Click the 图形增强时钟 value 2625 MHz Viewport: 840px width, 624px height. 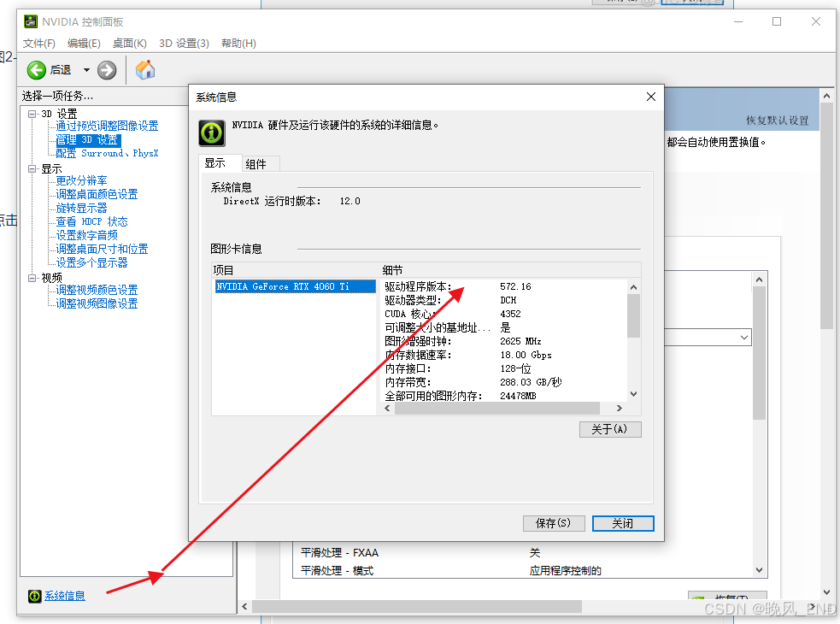coord(520,341)
